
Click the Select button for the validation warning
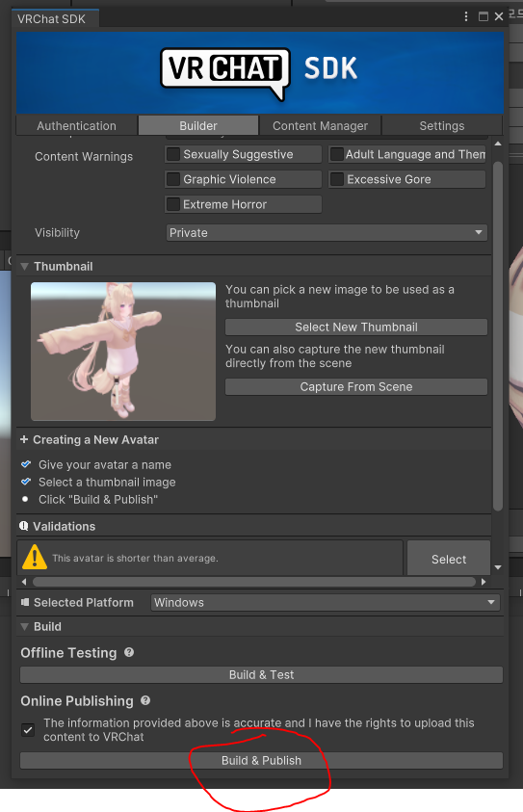[x=449, y=559]
